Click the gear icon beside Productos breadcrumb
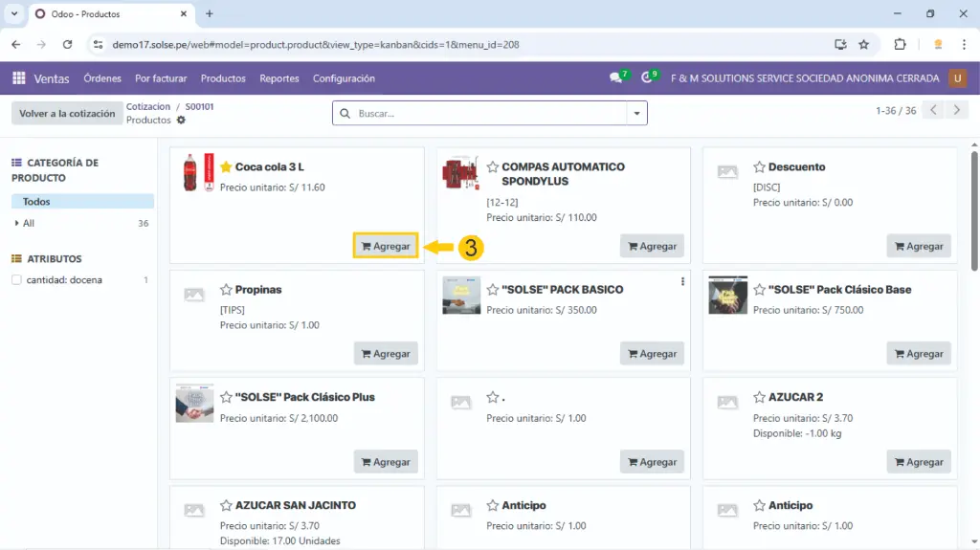Image resolution: width=980 pixels, height=550 pixels. (181, 121)
